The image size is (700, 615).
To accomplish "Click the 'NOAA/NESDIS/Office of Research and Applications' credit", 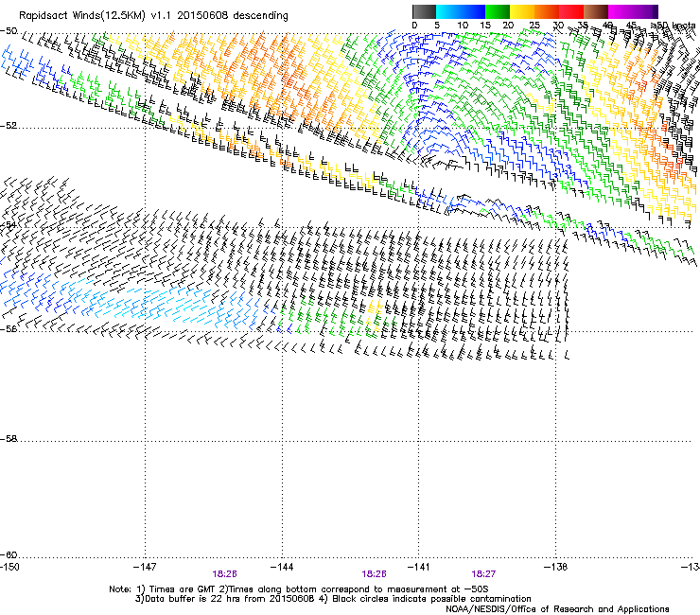I will coord(557,609).
